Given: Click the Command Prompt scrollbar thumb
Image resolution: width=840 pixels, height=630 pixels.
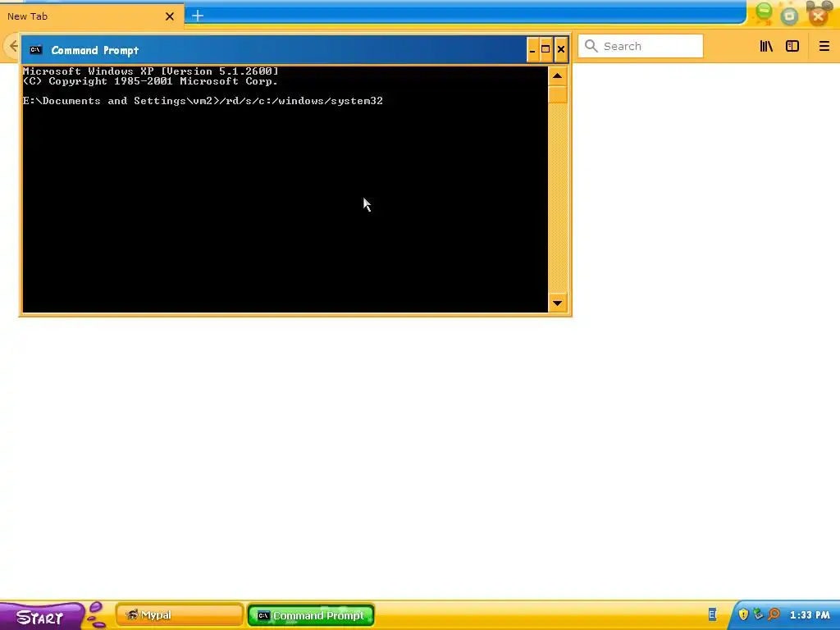Looking at the screenshot, I should 557,94.
